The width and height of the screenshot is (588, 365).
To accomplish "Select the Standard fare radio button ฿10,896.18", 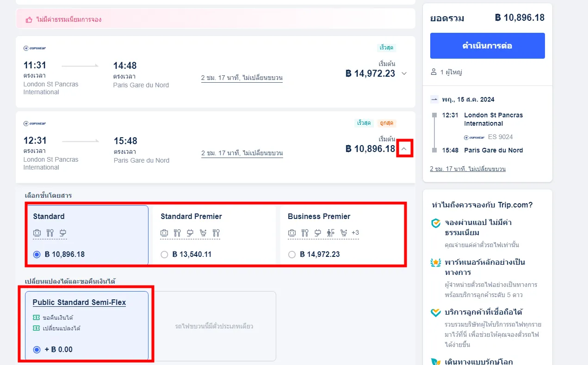I will click(37, 255).
